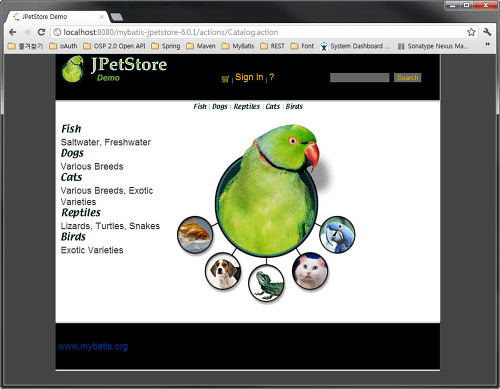500x389 pixels.
Task: Open the Dogs sidebar category
Action: tap(72, 153)
